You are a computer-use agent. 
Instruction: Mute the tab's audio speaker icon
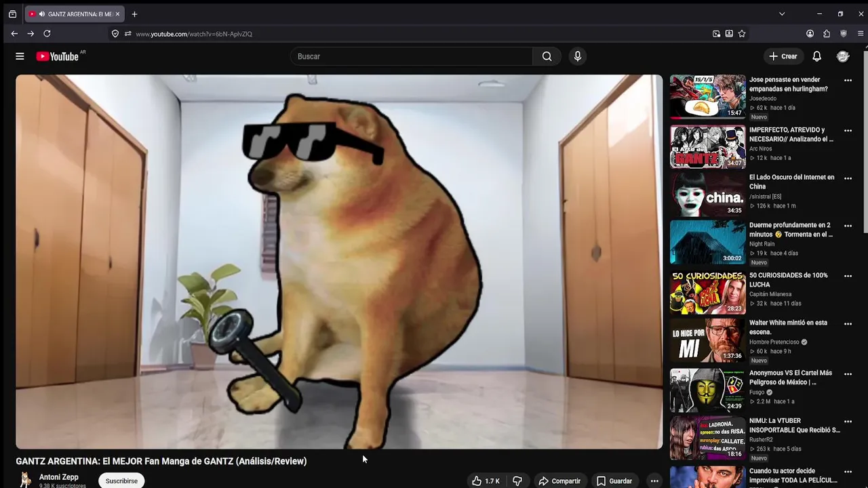click(42, 14)
